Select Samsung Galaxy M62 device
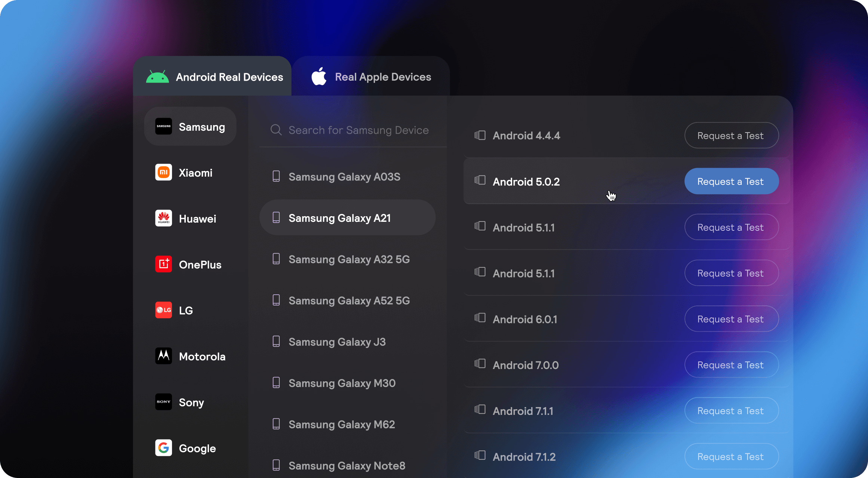Image resolution: width=868 pixels, height=478 pixels. (x=347, y=424)
